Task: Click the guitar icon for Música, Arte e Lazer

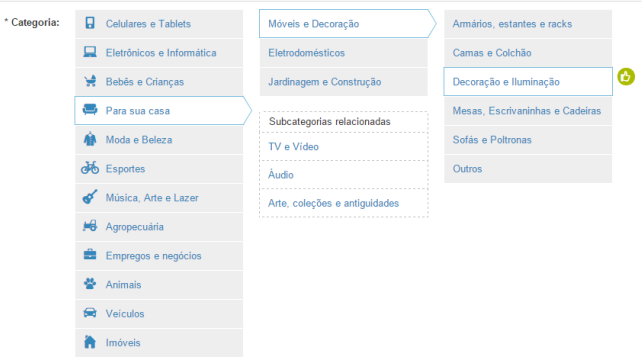Action: coord(90,197)
